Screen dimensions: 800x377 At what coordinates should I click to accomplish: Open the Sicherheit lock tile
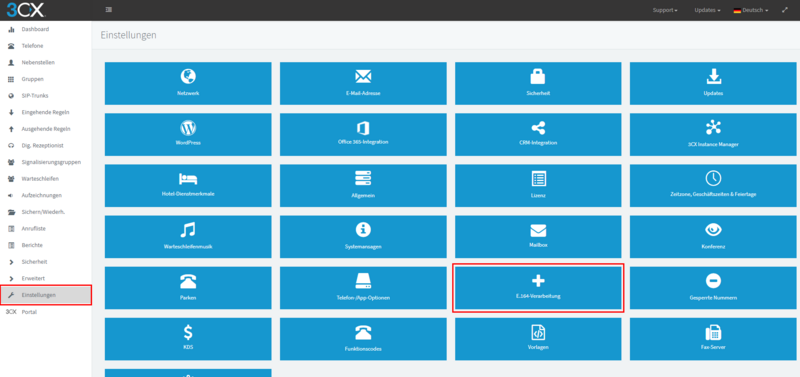[x=538, y=84]
